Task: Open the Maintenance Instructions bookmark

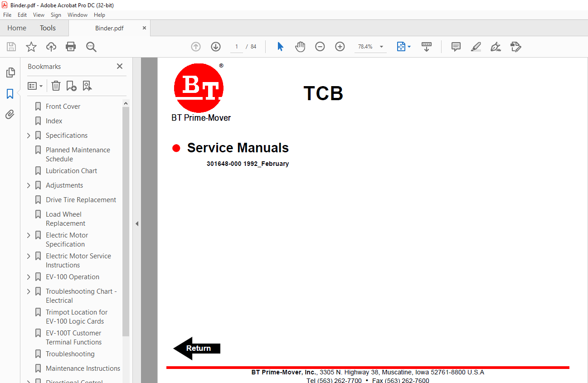Action: coord(83,368)
